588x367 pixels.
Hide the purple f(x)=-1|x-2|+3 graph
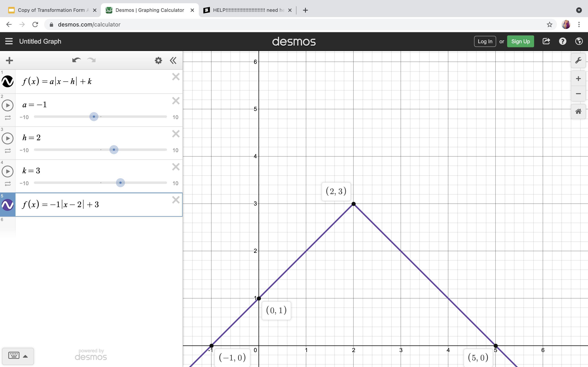[x=8, y=205]
